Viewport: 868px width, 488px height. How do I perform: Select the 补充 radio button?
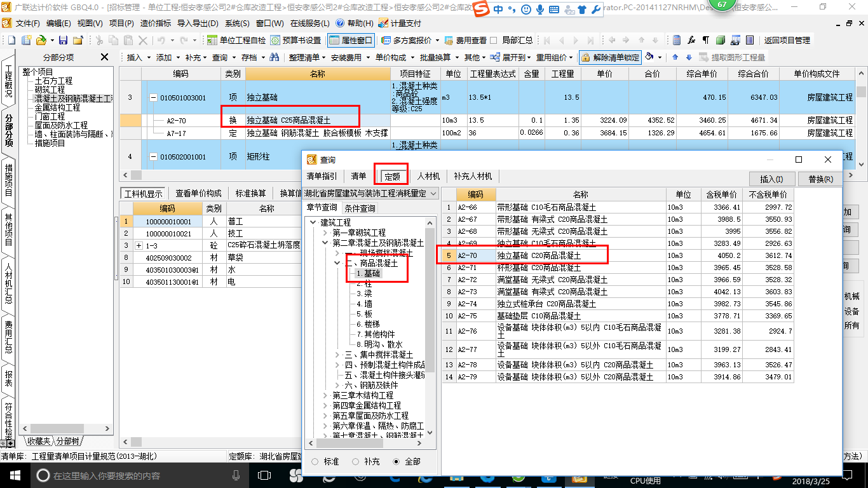[x=356, y=461]
